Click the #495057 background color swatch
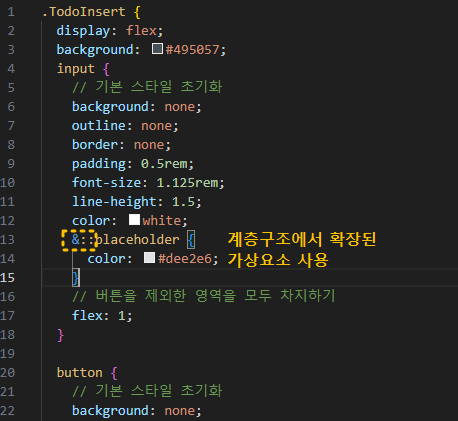Screen dimensions: 458x421 [x=157, y=49]
